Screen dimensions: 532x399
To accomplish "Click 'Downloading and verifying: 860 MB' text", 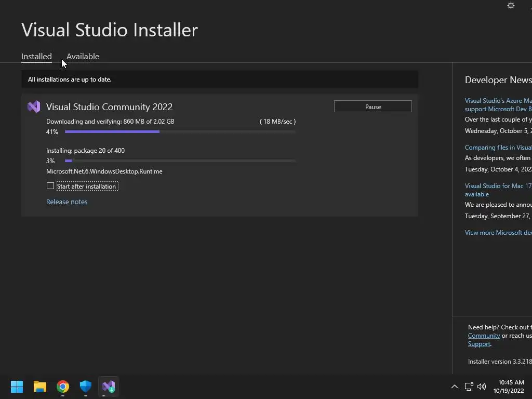I will point(110,122).
